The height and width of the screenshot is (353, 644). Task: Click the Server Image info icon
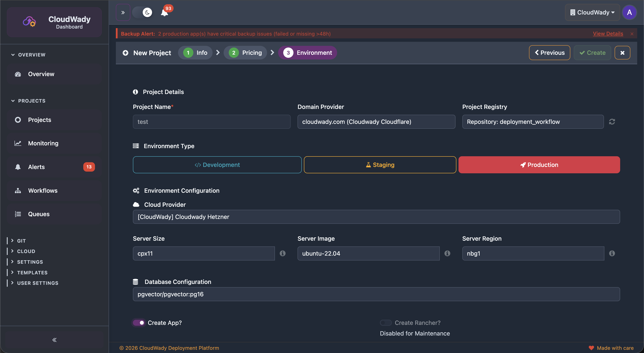click(x=447, y=253)
